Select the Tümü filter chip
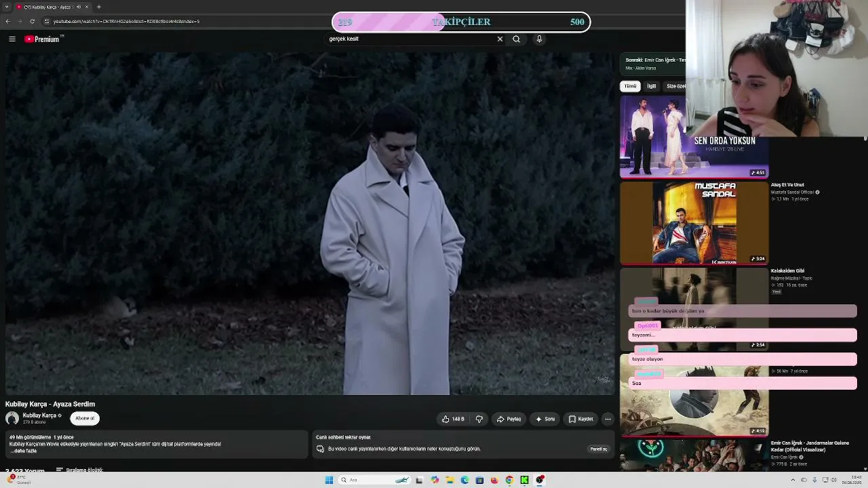This screenshot has width=868, height=488. (631, 86)
